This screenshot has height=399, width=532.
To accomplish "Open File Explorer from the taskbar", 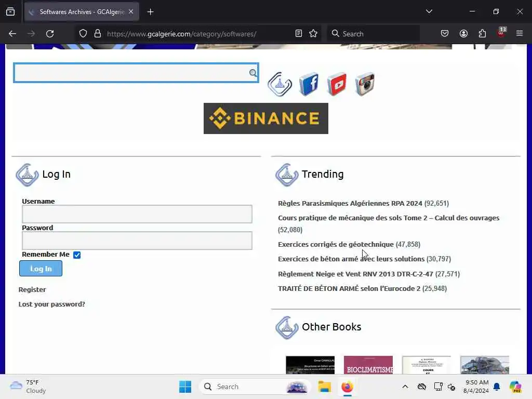I will pyautogui.click(x=324, y=387).
